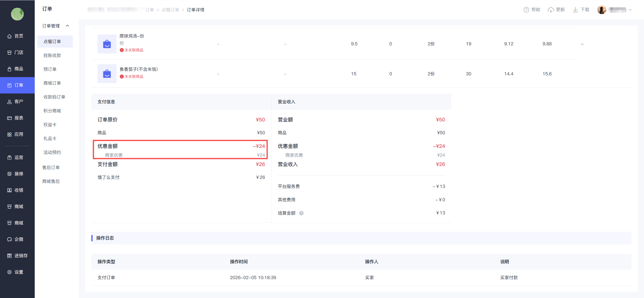This screenshot has height=298, width=644.
Task: Click the 商品 bag icon
Action: (10, 69)
